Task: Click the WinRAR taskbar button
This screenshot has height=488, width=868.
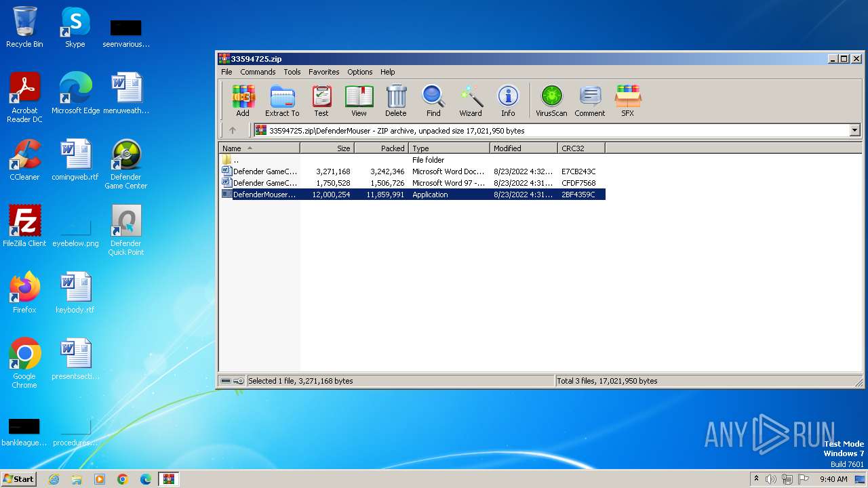Action: [x=169, y=479]
